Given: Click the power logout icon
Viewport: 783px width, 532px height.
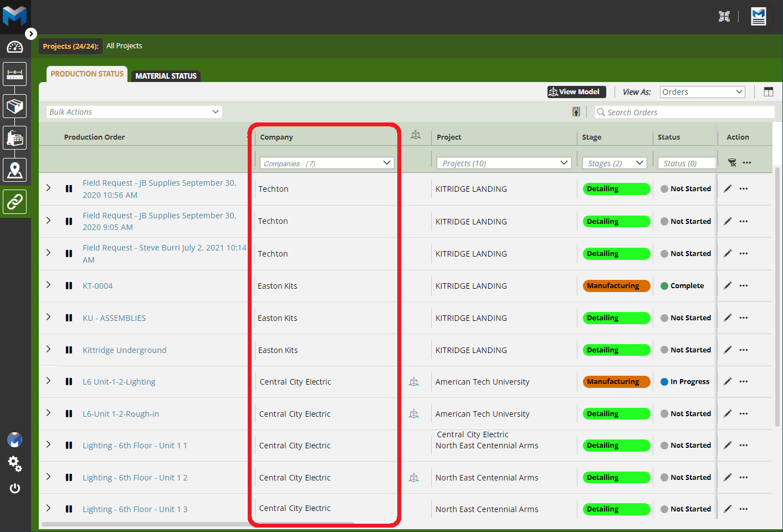Looking at the screenshot, I should (15, 488).
